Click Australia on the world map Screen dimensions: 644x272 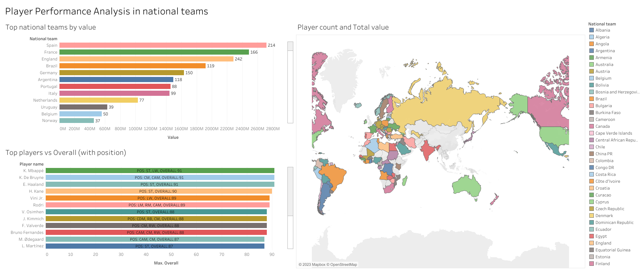point(467,188)
